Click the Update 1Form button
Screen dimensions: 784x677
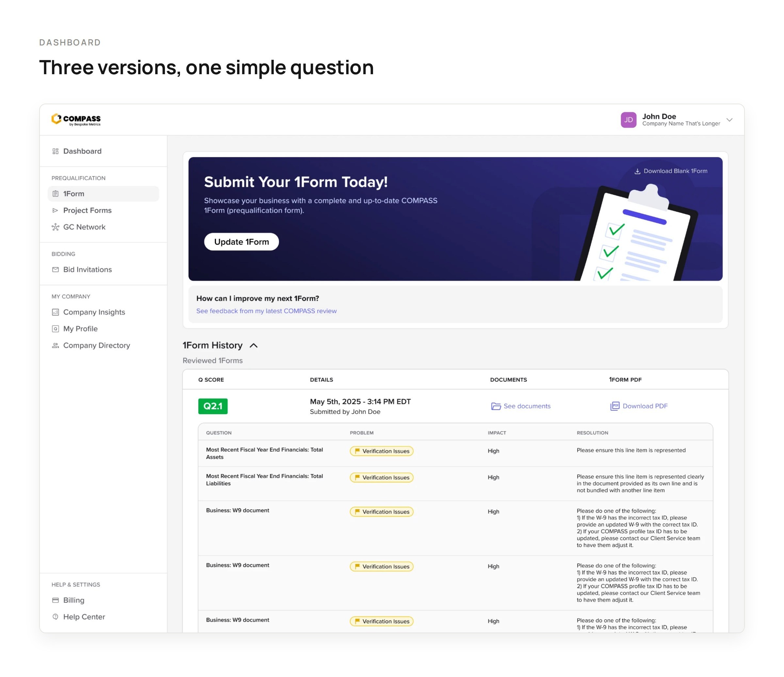[x=241, y=242]
